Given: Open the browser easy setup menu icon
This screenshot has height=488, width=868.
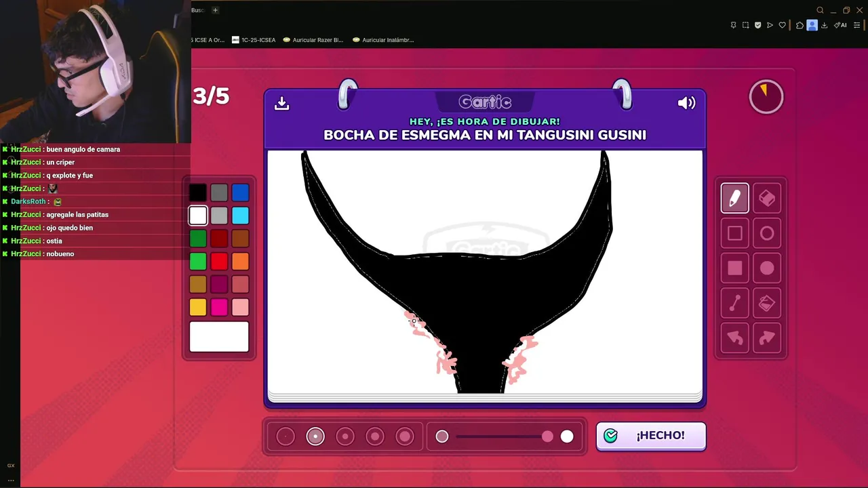Looking at the screenshot, I should click(856, 25).
